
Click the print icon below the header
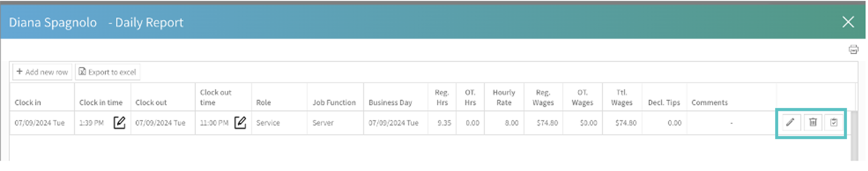853,50
